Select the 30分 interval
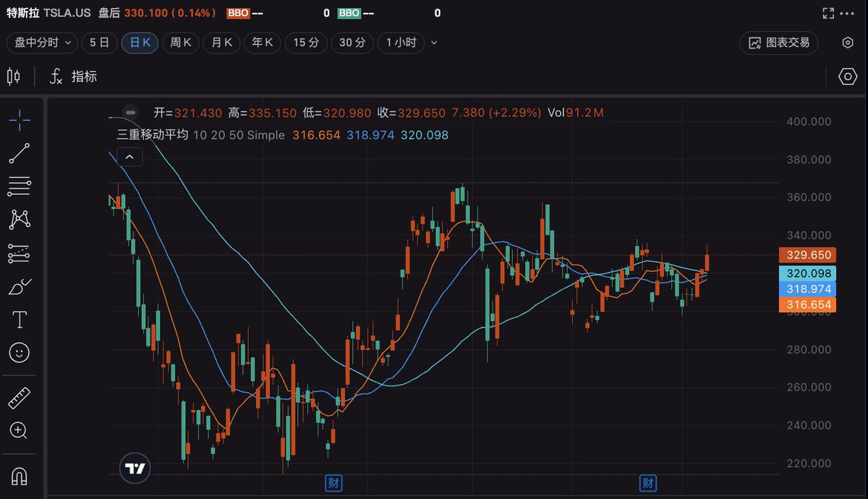 point(352,43)
